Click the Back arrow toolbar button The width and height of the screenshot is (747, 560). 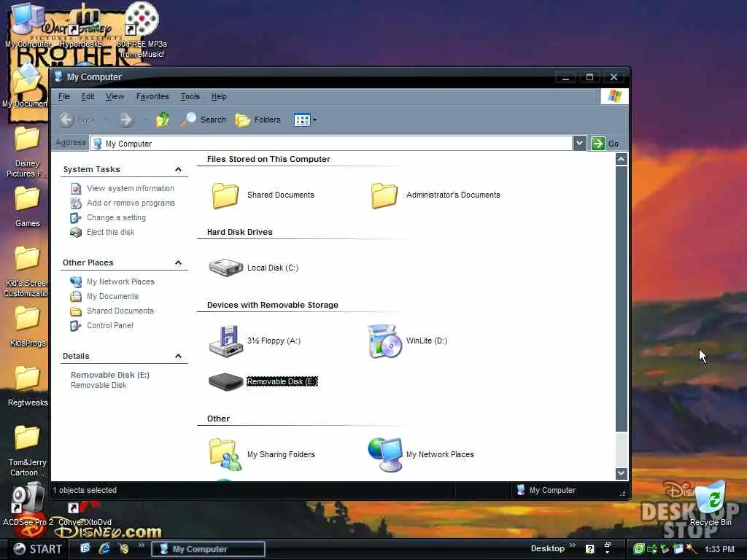click(66, 120)
